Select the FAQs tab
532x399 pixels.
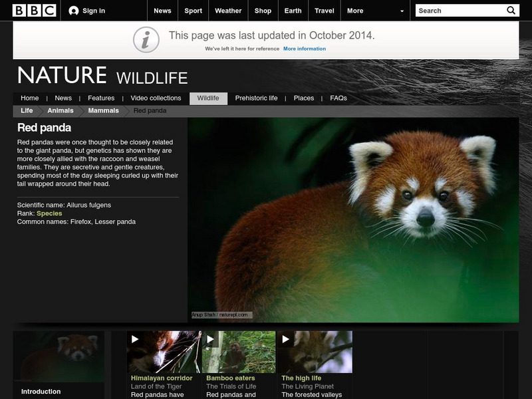[338, 97]
